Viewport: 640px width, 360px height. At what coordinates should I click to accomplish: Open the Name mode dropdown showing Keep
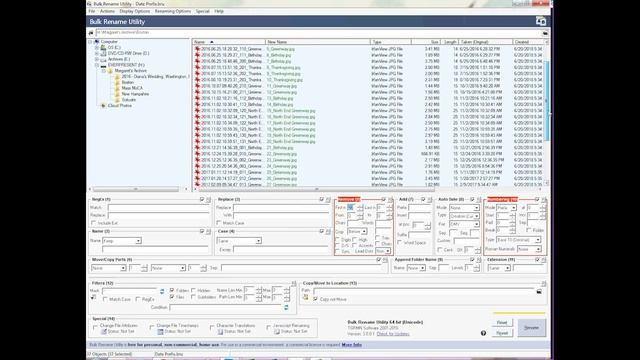(x=122, y=241)
